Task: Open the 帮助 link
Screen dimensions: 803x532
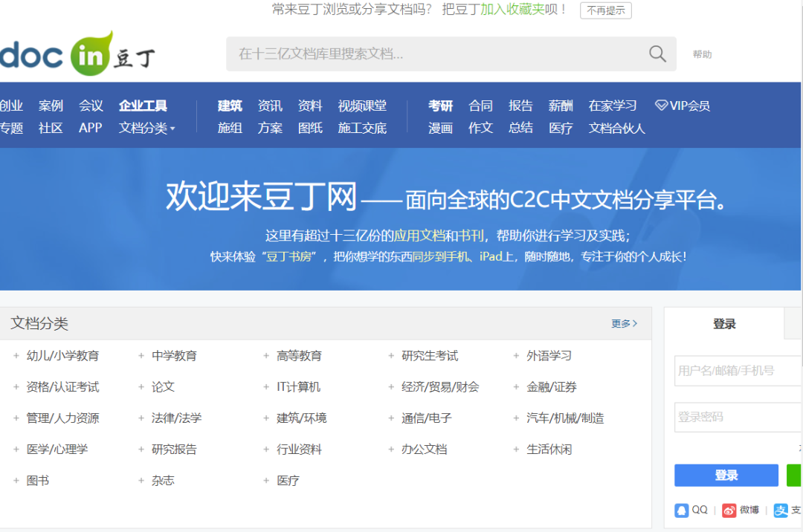Action: tap(702, 54)
